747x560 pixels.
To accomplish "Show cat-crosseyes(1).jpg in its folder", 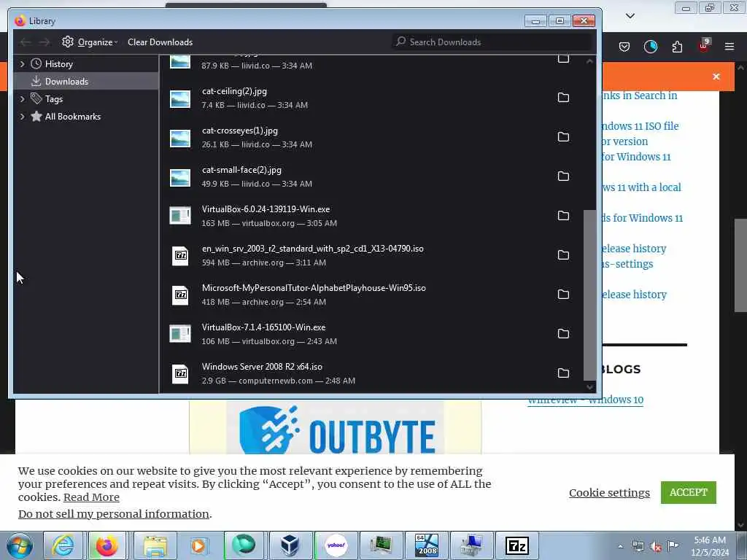I will point(563,137).
